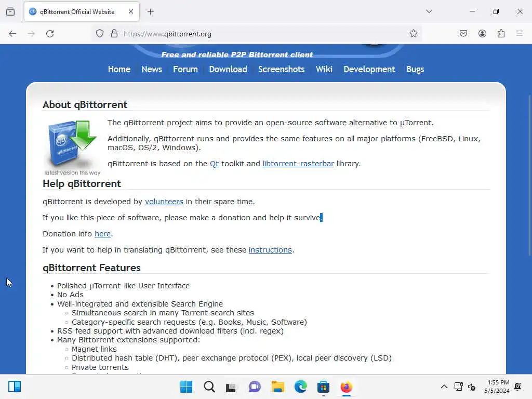Launch Microsoft Edge from taskbar

(300, 387)
